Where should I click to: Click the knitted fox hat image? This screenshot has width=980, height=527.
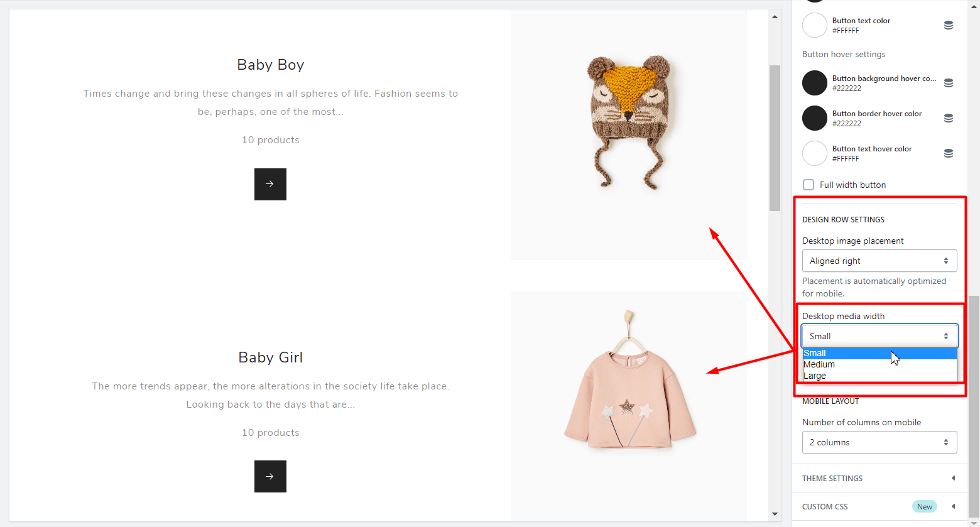tap(628, 122)
